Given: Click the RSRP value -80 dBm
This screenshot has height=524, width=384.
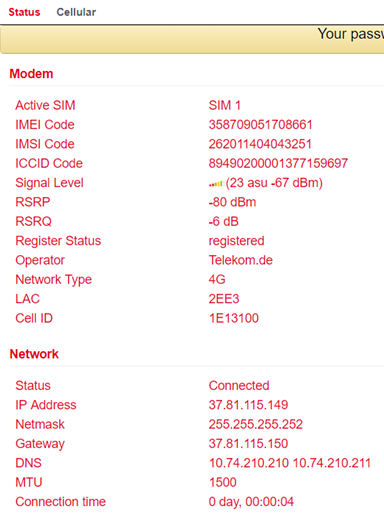Looking at the screenshot, I should (x=232, y=202).
